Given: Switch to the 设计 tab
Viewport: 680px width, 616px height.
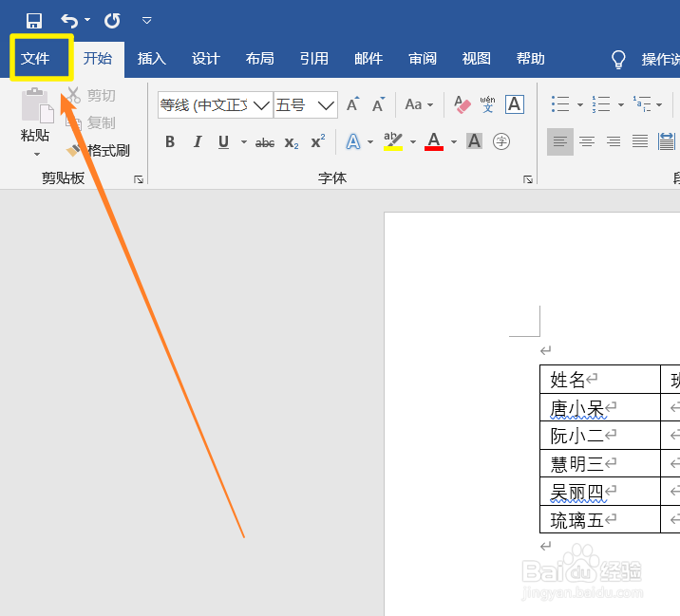Looking at the screenshot, I should click(x=206, y=58).
